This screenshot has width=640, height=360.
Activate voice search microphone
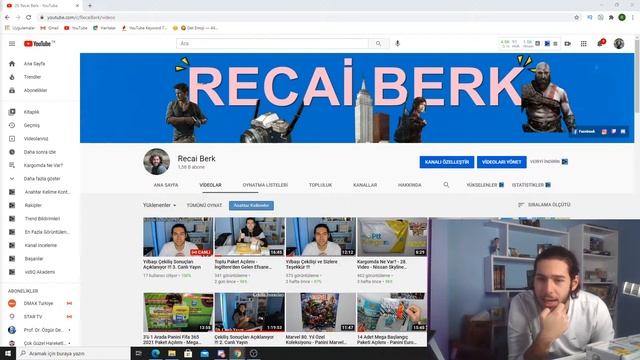click(397, 44)
